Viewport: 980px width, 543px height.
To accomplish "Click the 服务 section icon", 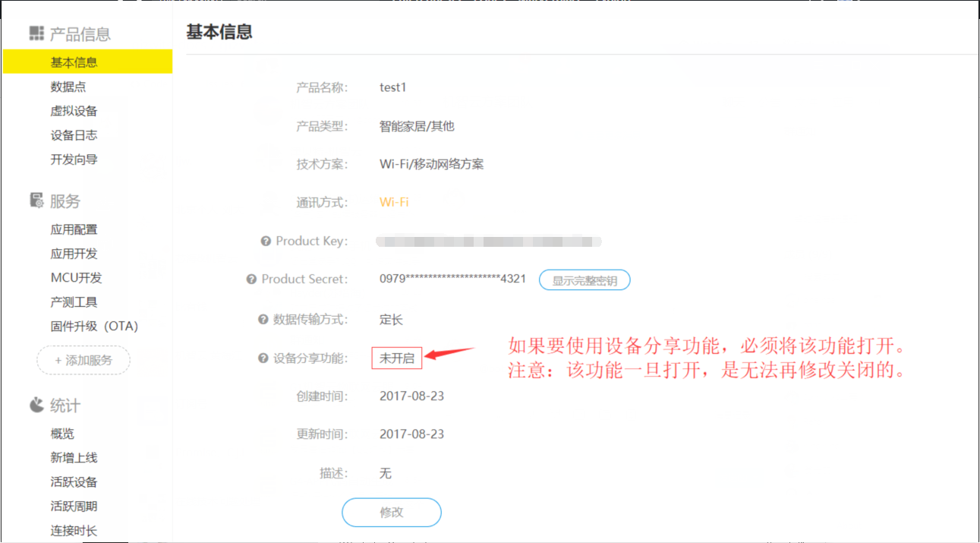I will click(35, 200).
